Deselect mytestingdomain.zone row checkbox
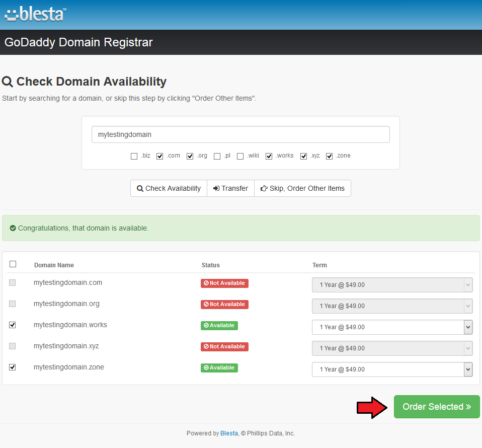This screenshot has height=448, width=482. [x=12, y=367]
